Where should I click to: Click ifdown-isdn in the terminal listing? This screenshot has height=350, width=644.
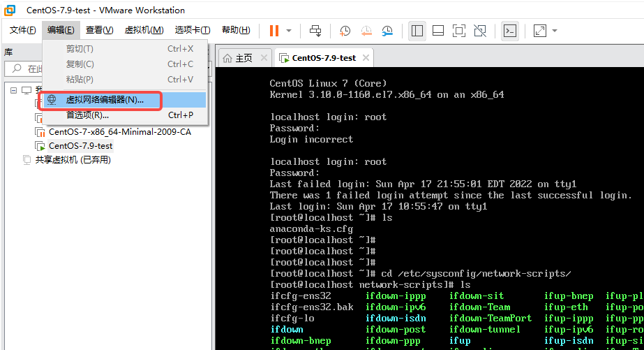pyautogui.click(x=396, y=319)
